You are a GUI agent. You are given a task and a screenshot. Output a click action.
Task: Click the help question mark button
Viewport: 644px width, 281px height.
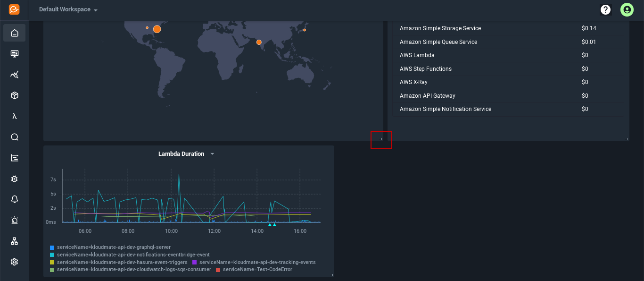[605, 9]
